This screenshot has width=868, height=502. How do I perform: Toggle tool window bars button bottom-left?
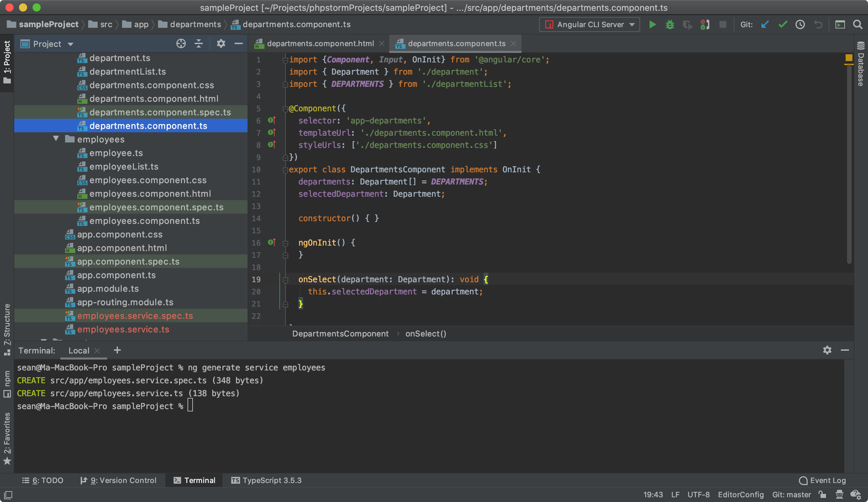coord(8,495)
